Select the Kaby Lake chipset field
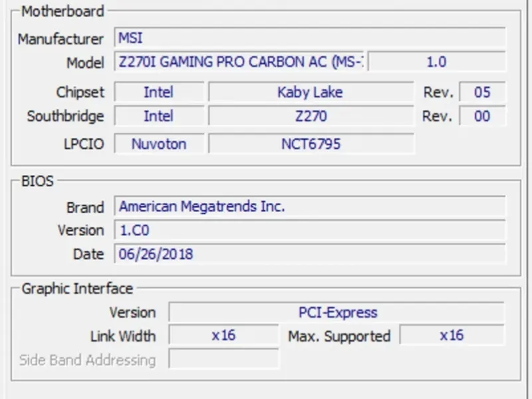The image size is (532, 399). tap(310, 92)
